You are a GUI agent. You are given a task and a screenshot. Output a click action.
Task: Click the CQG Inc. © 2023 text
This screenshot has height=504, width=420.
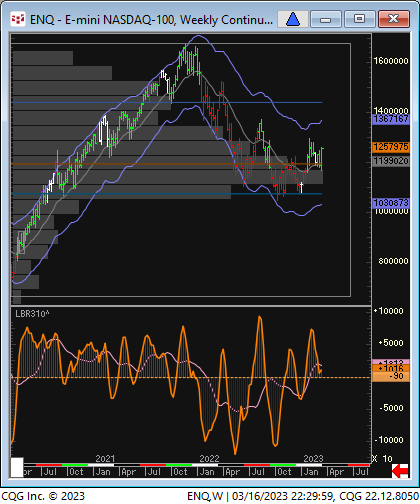click(43, 496)
